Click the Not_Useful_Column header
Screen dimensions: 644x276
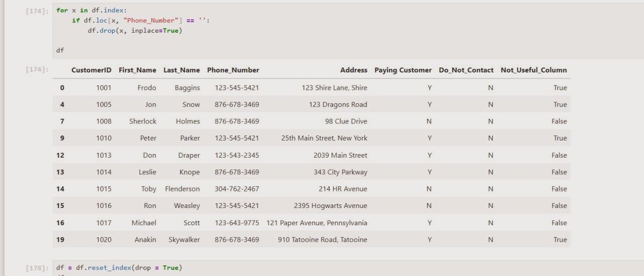pos(533,70)
